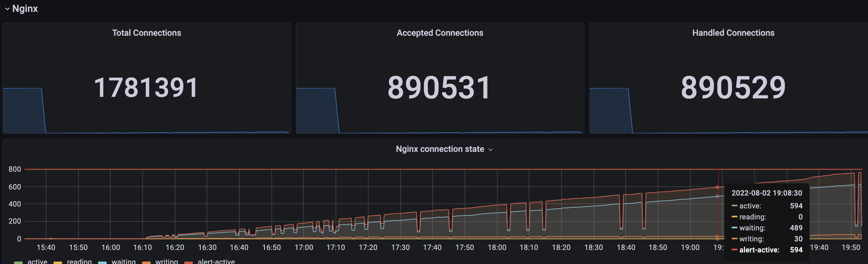Click the tooltip row 'alert-active:'
This screenshot has width=868, height=264.
767,250
